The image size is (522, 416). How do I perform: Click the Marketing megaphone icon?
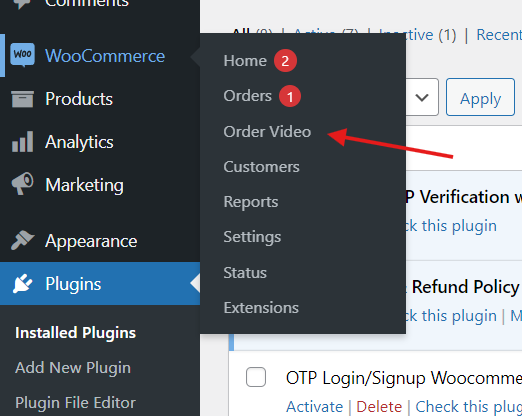[22, 183]
